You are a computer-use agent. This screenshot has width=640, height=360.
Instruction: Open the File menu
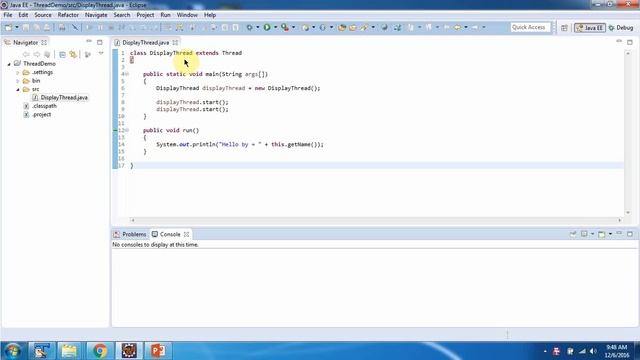click(8, 15)
